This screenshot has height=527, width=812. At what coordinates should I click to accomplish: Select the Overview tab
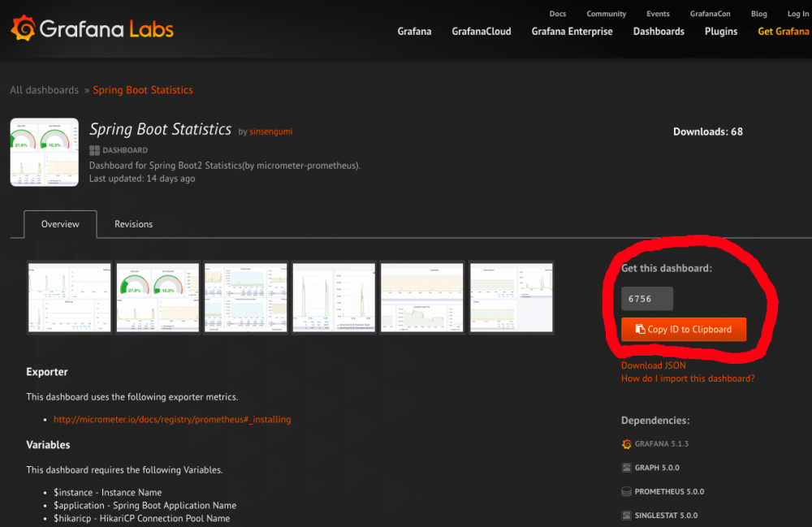tap(60, 223)
